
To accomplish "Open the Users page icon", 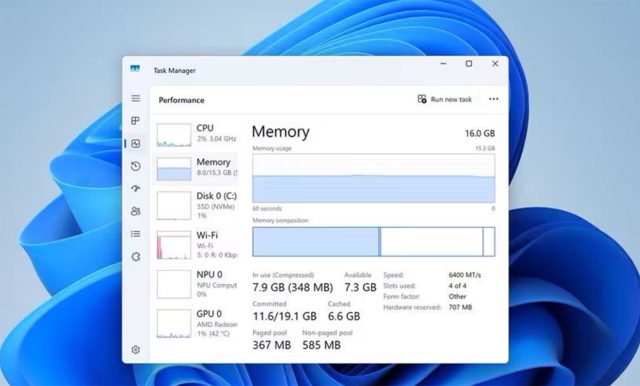I will click(x=136, y=211).
